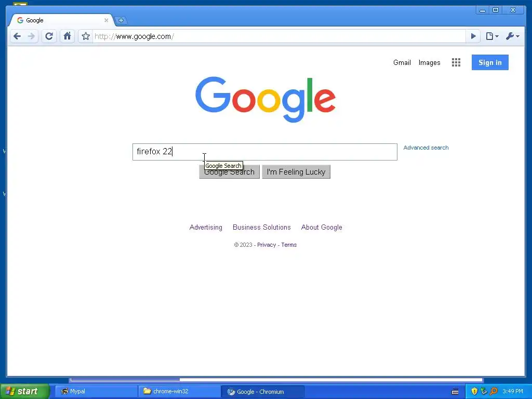Click the orange magnifier tray icon
Image resolution: width=532 pixels, height=399 pixels.
tap(494, 391)
